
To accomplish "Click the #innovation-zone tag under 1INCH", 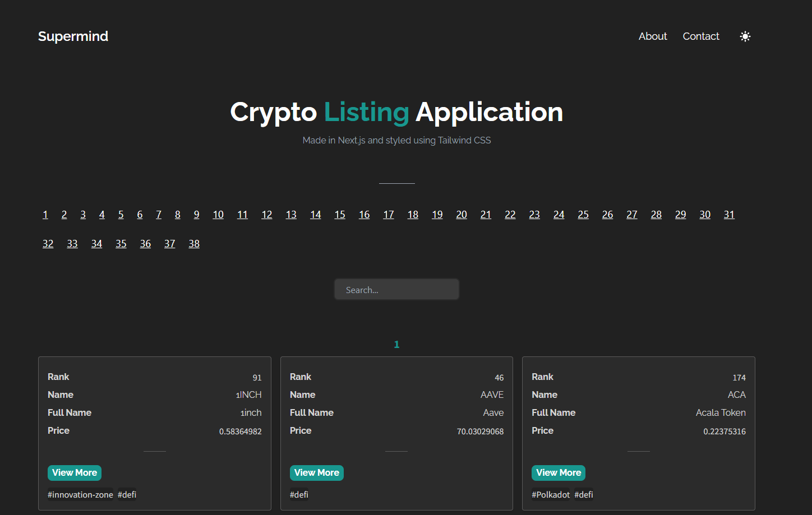I will [x=80, y=494].
